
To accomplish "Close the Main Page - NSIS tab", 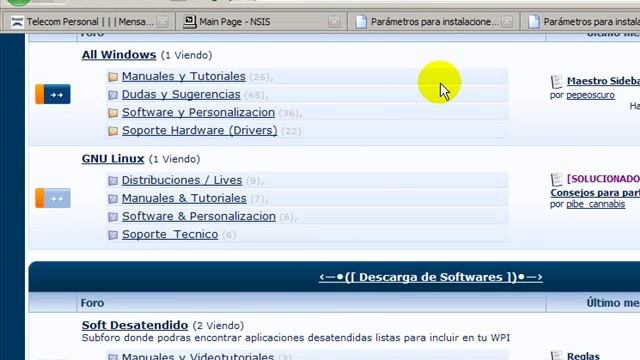I will pyautogui.click(x=334, y=22).
